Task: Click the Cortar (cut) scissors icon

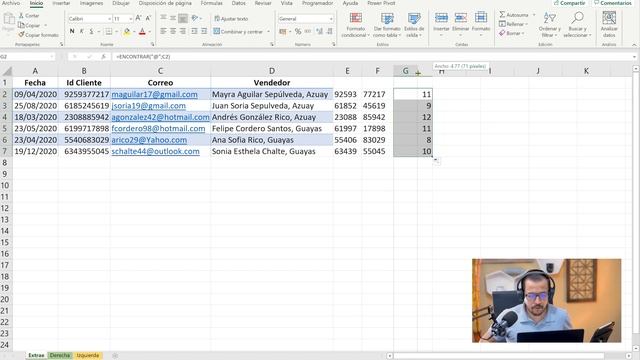Action: pyautogui.click(x=21, y=16)
